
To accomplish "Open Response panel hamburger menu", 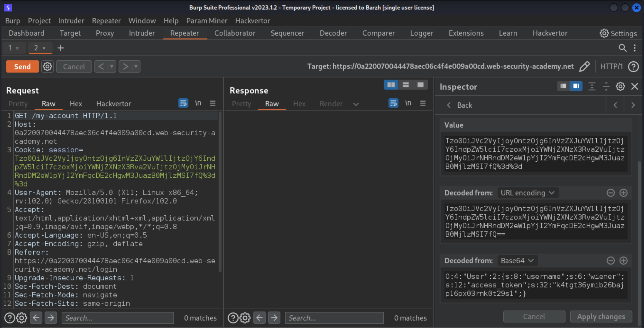I will point(423,103).
